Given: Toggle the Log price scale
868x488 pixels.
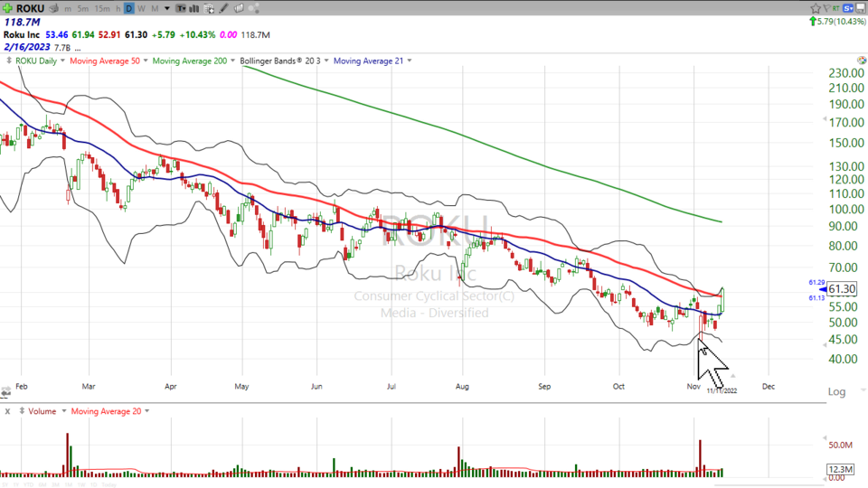Looking at the screenshot, I should tap(836, 391).
